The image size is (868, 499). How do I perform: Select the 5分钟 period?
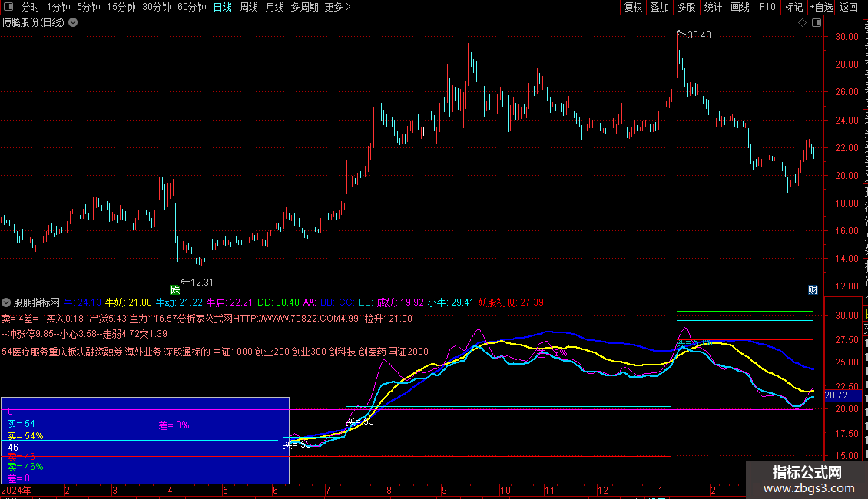88,7
